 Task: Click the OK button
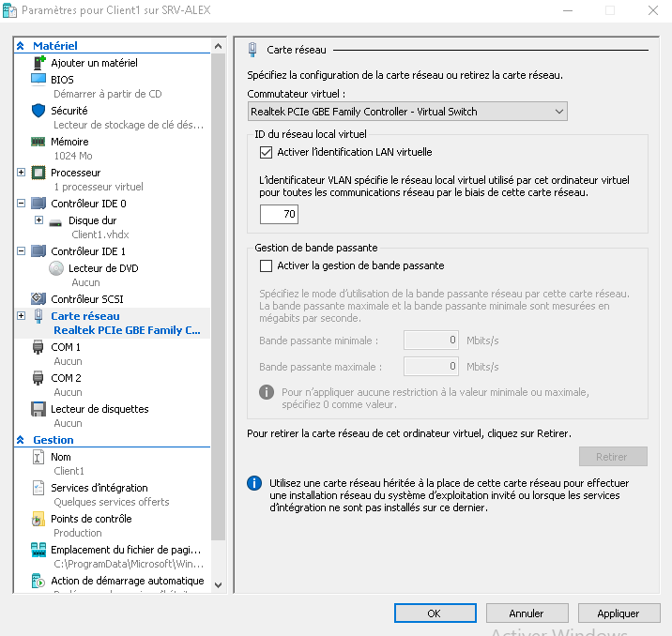(434, 613)
